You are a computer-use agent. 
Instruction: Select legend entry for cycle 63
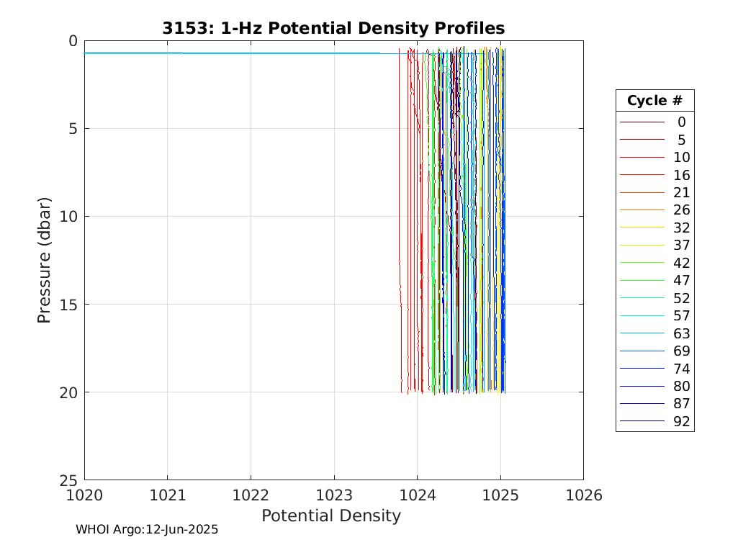(x=654, y=333)
